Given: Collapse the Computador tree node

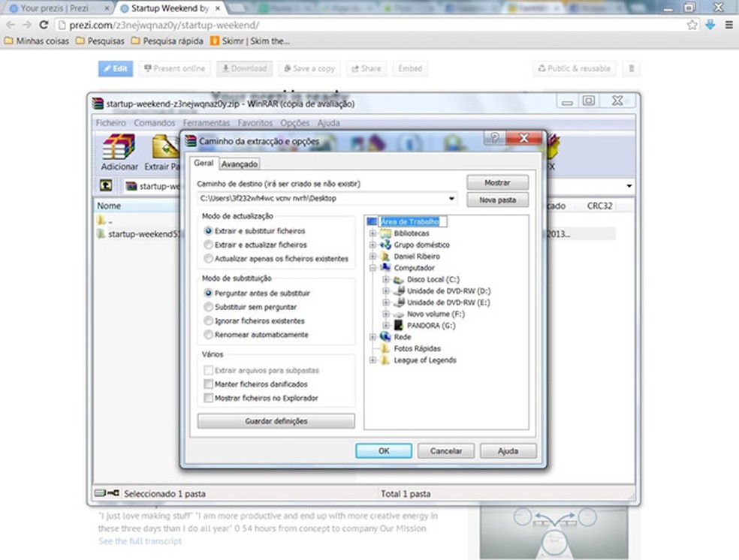Looking at the screenshot, I should click(x=373, y=268).
